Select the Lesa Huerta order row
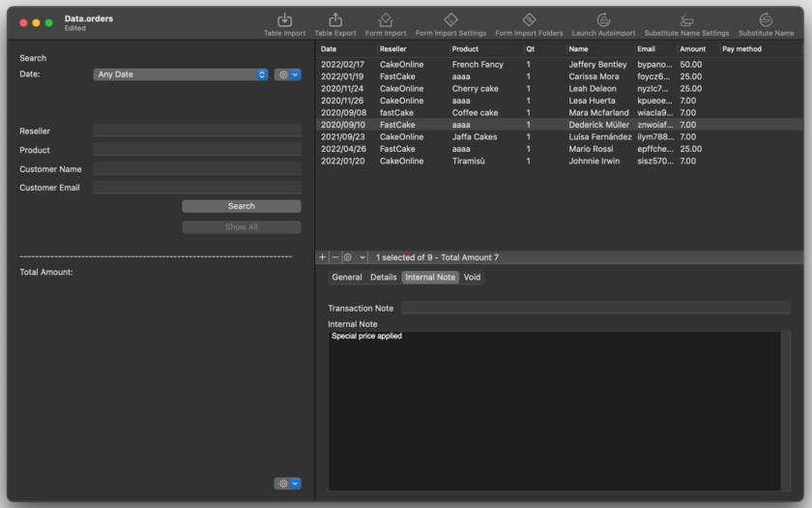 tap(560, 101)
